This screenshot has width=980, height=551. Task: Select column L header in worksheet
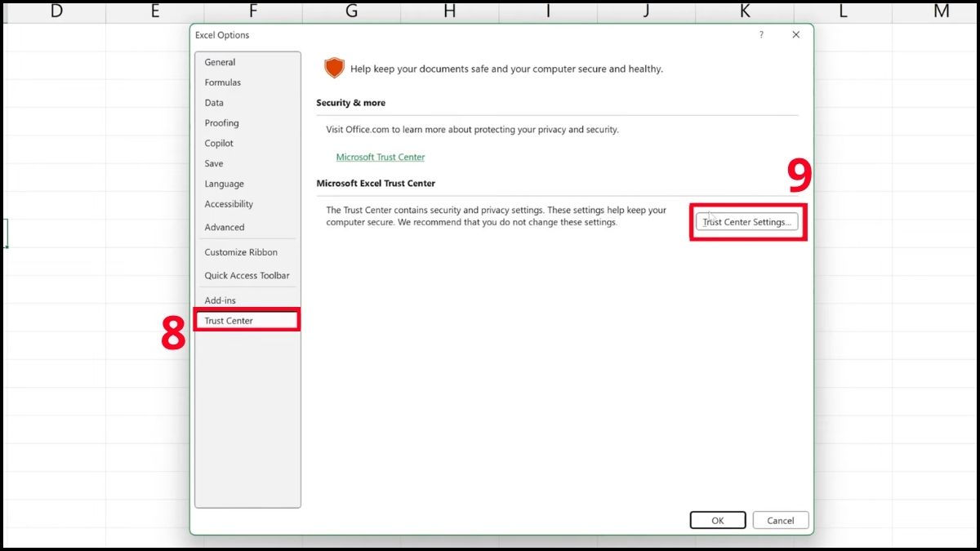(x=843, y=11)
